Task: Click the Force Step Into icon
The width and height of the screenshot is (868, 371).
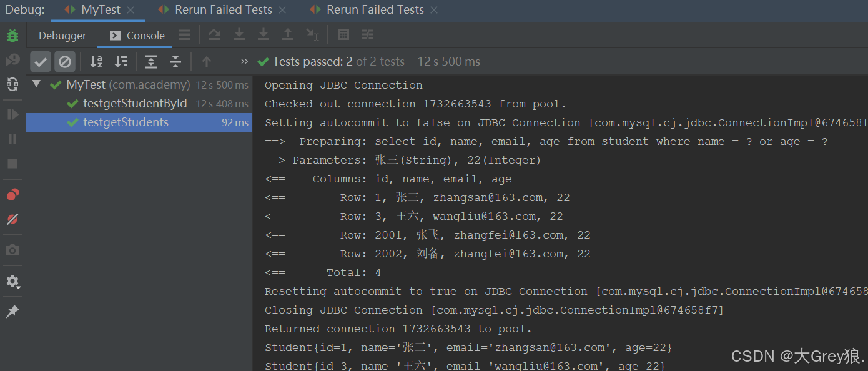Action: pyautogui.click(x=264, y=35)
